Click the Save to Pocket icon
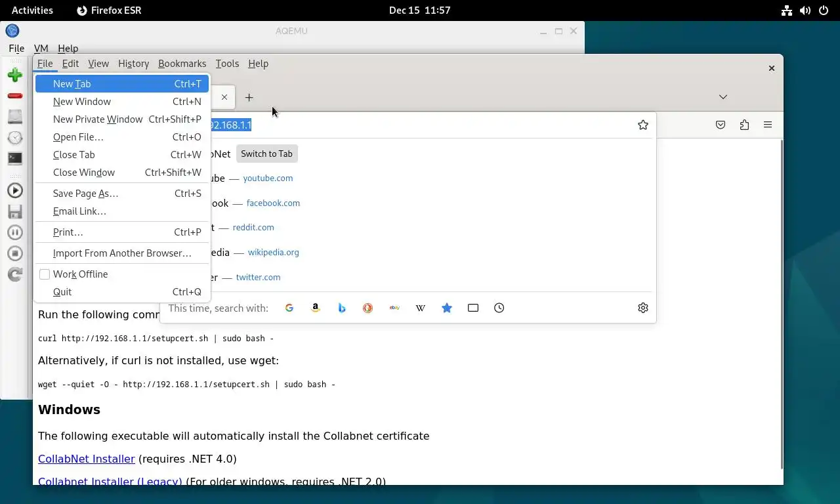This screenshot has width=840, height=504. pyautogui.click(x=721, y=125)
